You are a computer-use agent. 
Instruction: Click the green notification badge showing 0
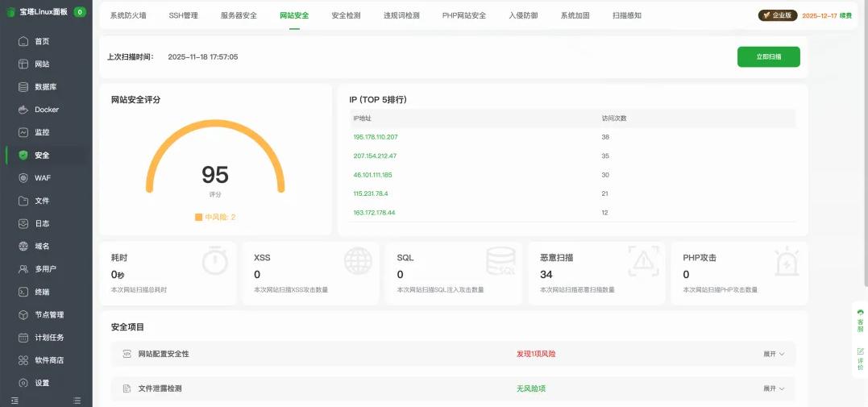80,11
